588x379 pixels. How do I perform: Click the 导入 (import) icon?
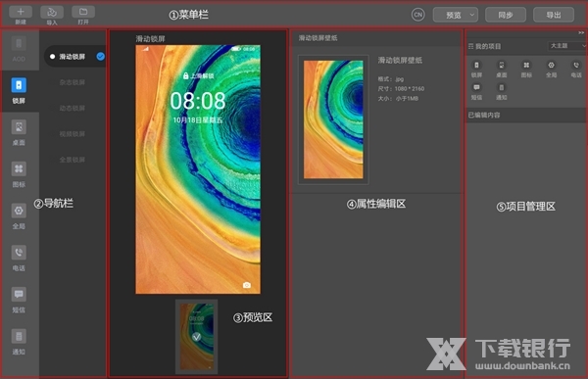click(x=52, y=12)
